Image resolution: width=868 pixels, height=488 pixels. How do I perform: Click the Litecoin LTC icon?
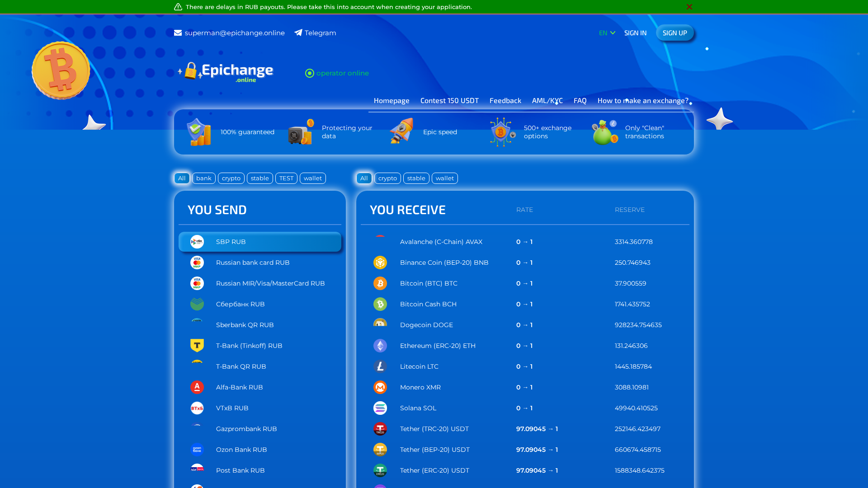[380, 366]
